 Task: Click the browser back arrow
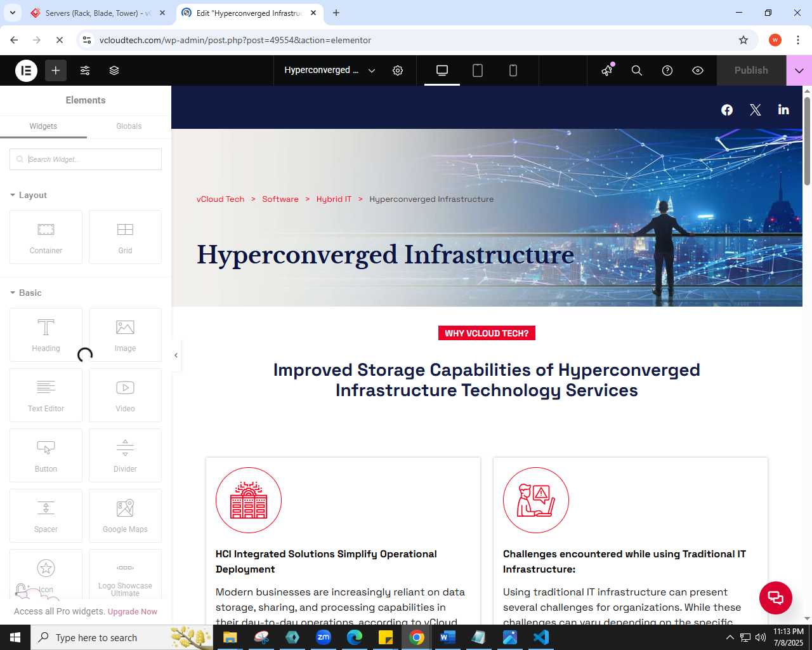[14, 40]
